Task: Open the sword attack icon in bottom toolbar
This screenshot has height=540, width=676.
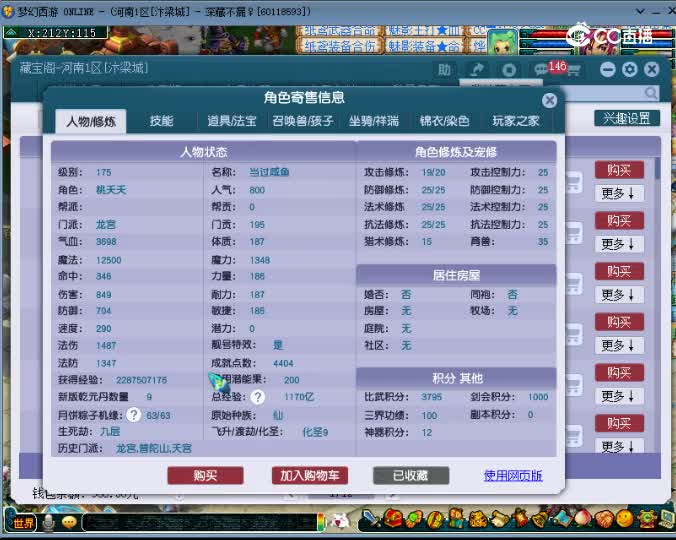Action: (x=371, y=519)
